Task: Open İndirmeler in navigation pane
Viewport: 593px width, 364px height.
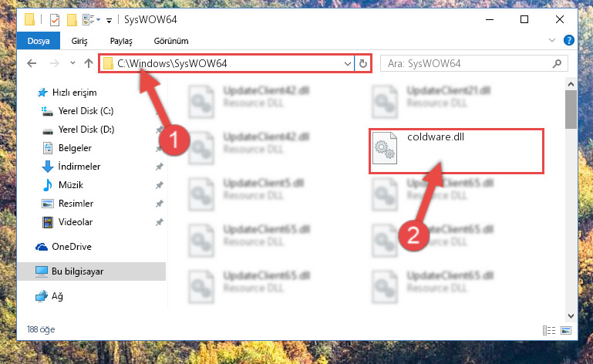Action: click(x=79, y=167)
